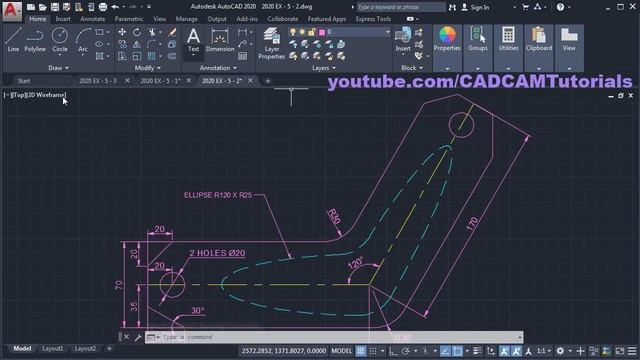Click the Undo arrow icon
Screen dimensions: 640x360
click(x=115, y=7)
